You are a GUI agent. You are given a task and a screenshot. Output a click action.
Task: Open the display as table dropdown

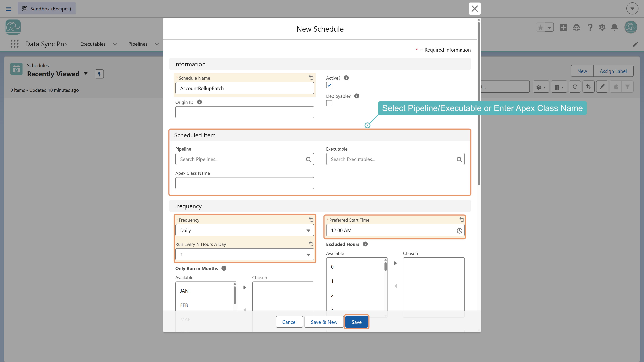[559, 87]
